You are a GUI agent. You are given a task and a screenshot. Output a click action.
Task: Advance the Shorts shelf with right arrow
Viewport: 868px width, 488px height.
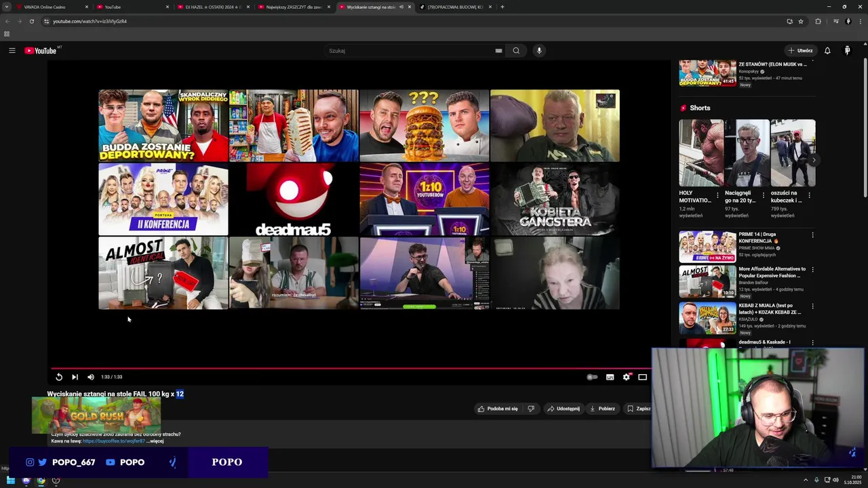click(814, 161)
